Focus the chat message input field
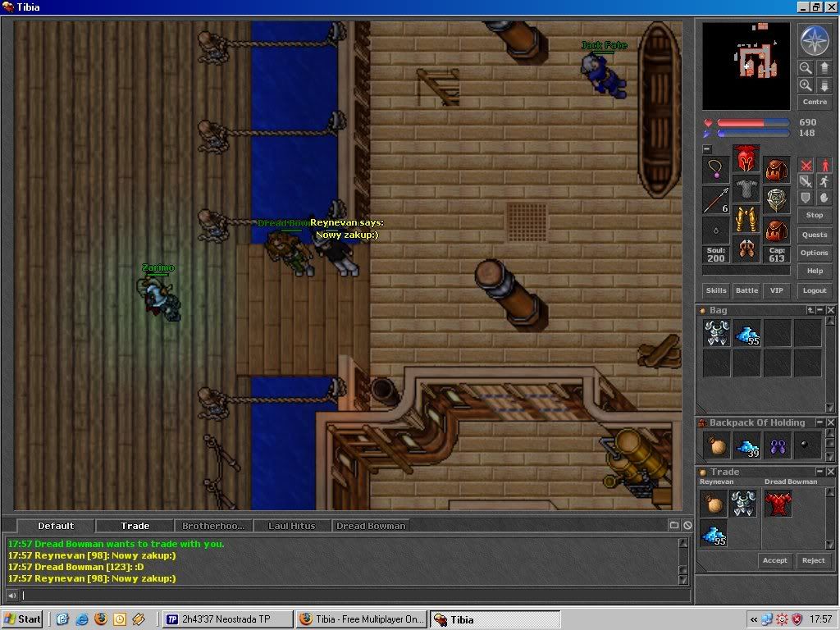 coord(354,596)
